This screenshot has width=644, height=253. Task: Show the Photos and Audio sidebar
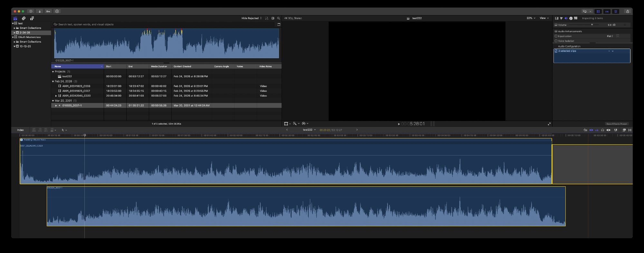24,18
